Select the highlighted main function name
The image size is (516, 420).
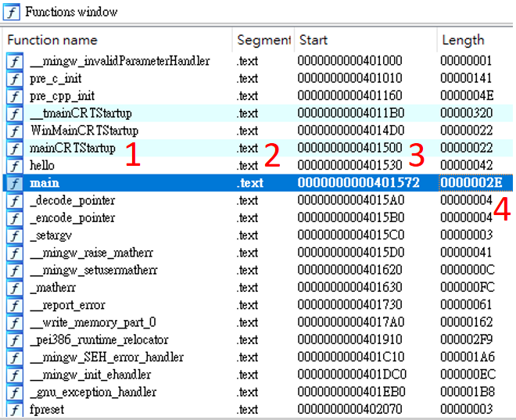coord(45,183)
